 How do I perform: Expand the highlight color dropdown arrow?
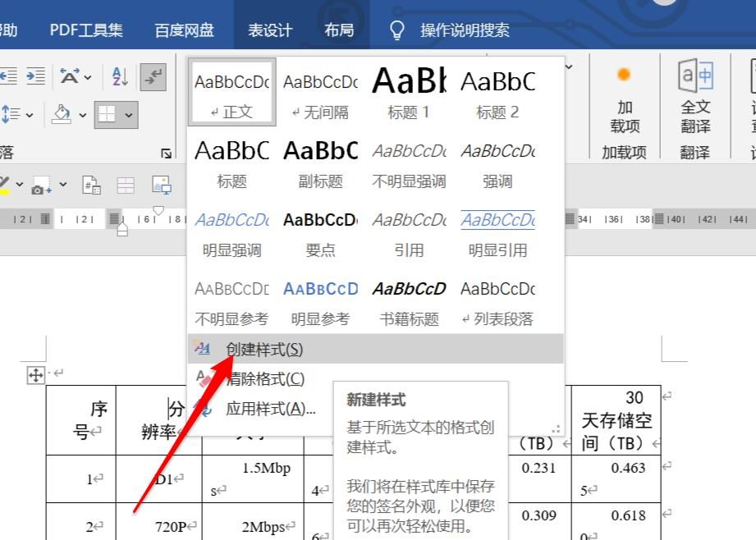click(x=20, y=185)
